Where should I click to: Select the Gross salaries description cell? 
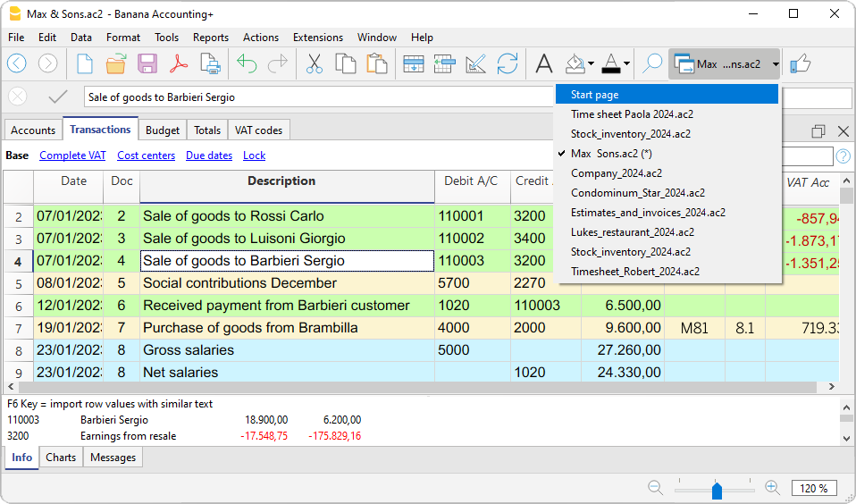point(287,350)
